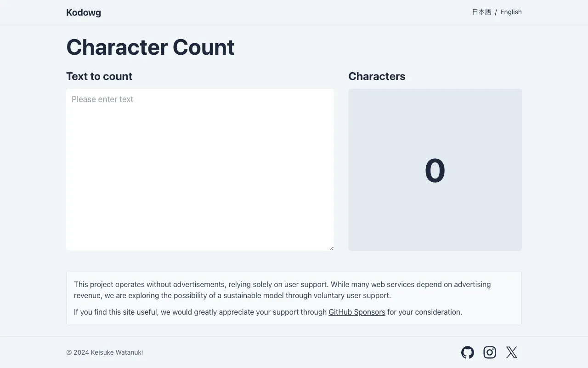Click the slash separator between languages

point(496,12)
